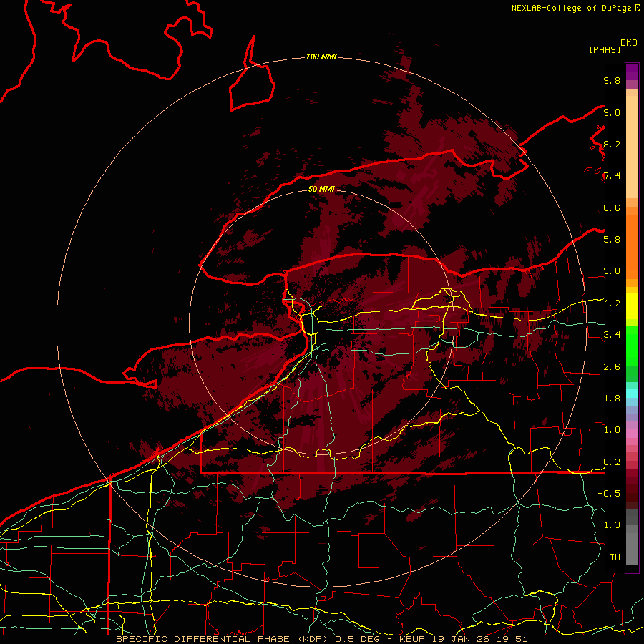The image size is (644, 644).
Task: Pick the pale peach band on color scale
Action: click(632, 147)
